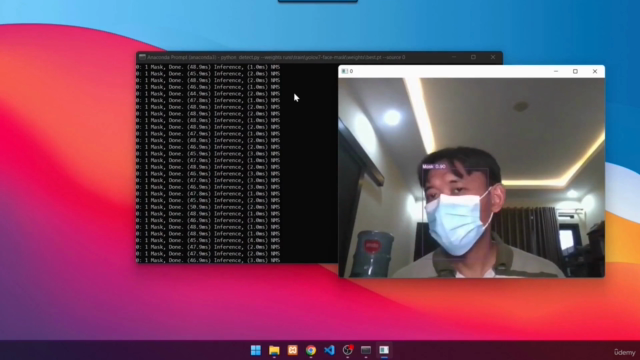Minimize the webcam detection window
The width and height of the screenshot is (640, 360).
tap(556, 71)
